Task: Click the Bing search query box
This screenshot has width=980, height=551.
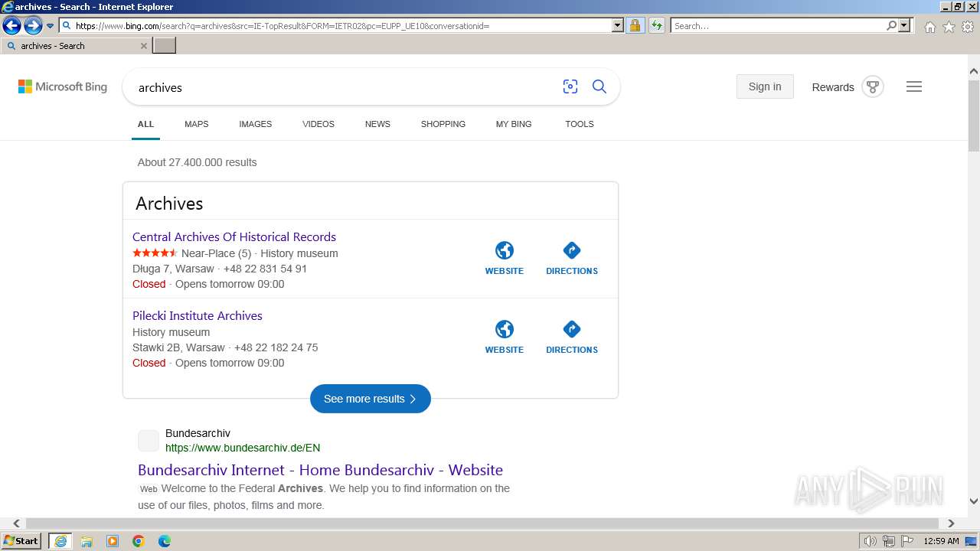Action: click(345, 87)
